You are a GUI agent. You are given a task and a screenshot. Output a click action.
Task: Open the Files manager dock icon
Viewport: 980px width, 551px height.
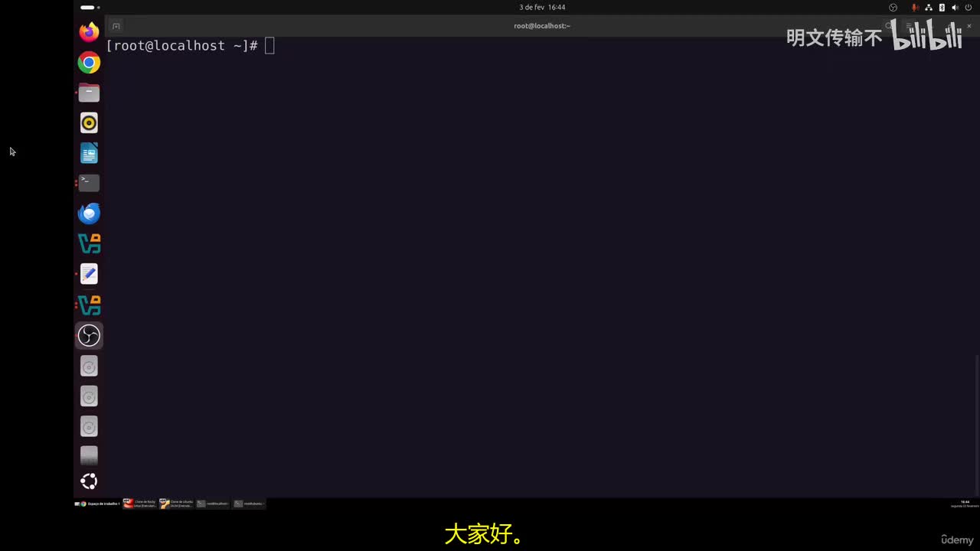pos(89,93)
